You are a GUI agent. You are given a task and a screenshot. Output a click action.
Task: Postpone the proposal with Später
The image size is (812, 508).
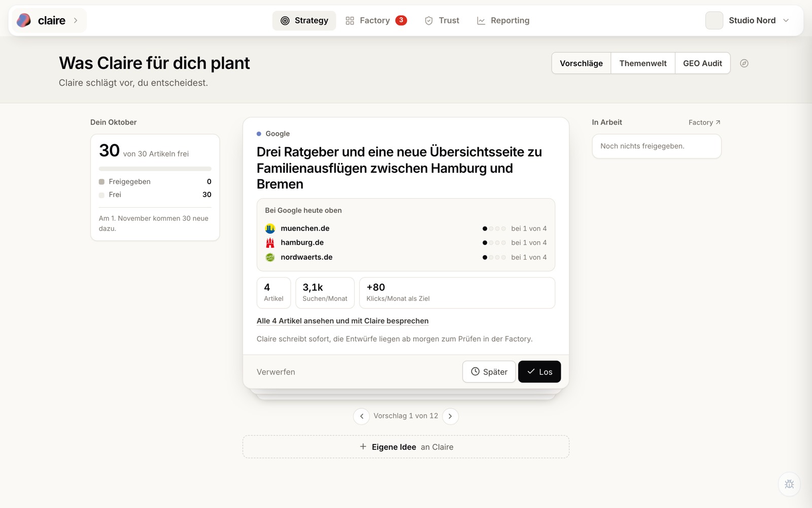pyautogui.click(x=489, y=372)
